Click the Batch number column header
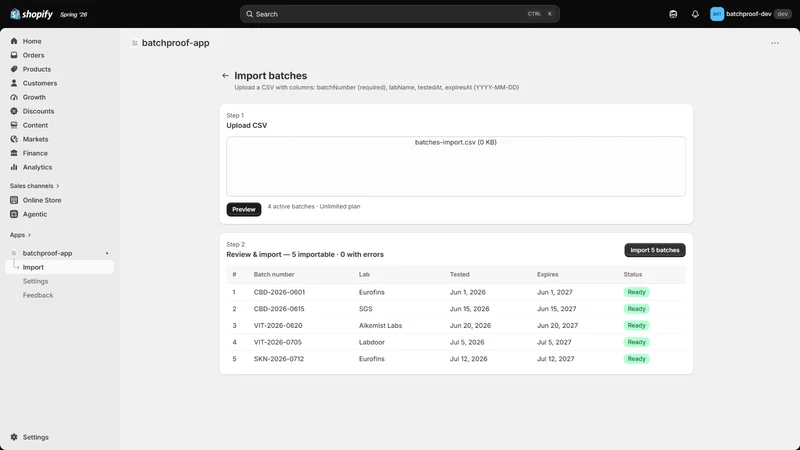Screen dimensions: 800x450 point(274,274)
